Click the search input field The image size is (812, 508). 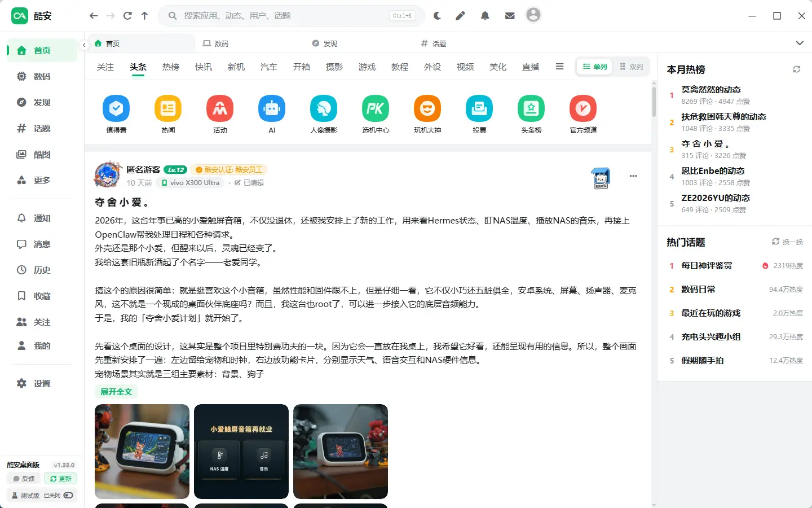pos(292,16)
